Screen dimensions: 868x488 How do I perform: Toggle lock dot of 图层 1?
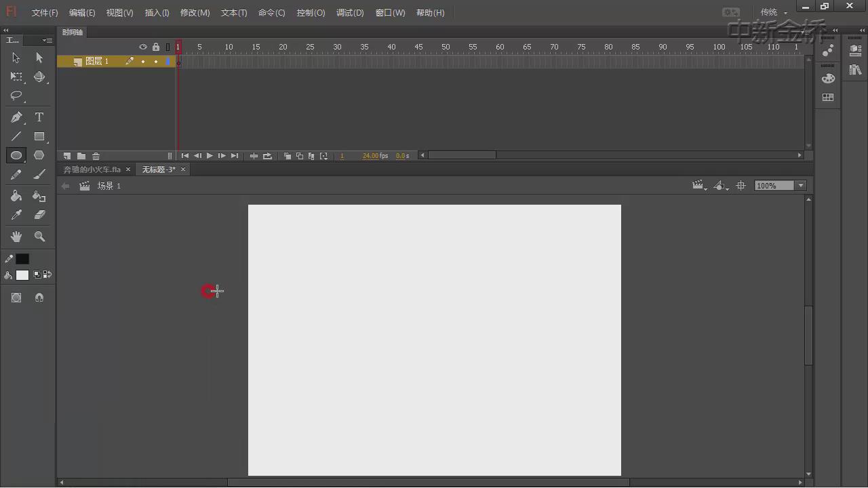(x=156, y=61)
